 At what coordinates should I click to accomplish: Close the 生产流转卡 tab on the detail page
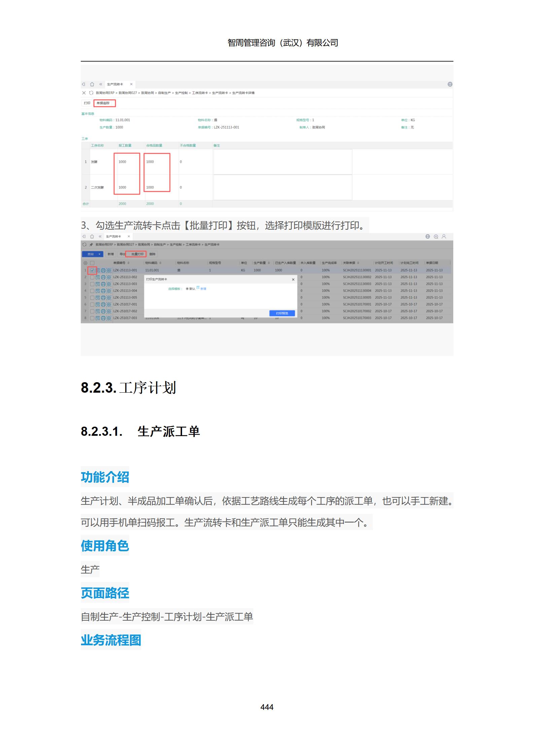click(131, 84)
